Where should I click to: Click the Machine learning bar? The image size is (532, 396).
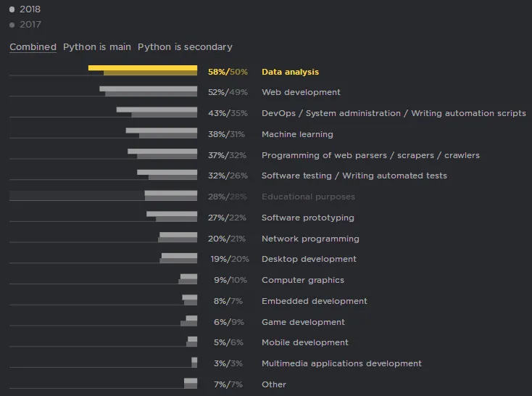point(163,133)
